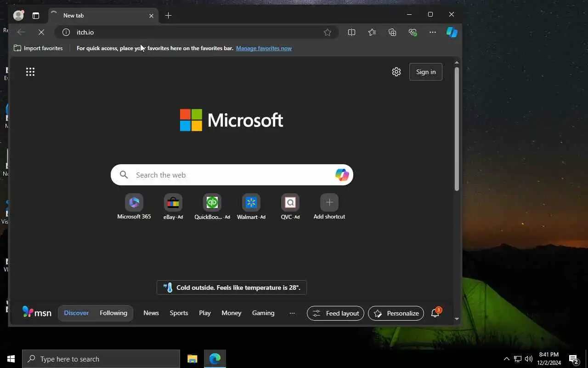
Task: Open the Sports tab
Action: 179,313
